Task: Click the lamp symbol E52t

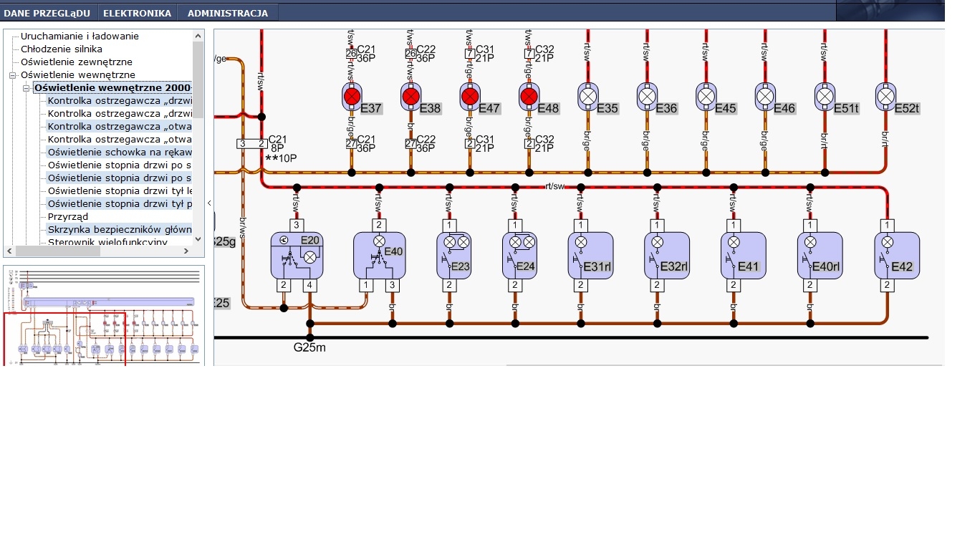Action: 886,96
